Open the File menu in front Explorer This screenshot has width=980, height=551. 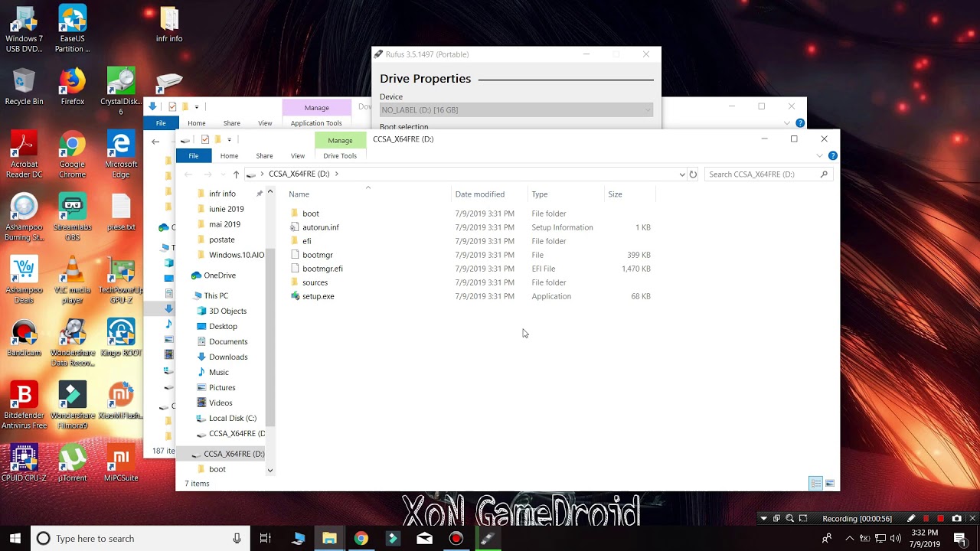point(194,155)
